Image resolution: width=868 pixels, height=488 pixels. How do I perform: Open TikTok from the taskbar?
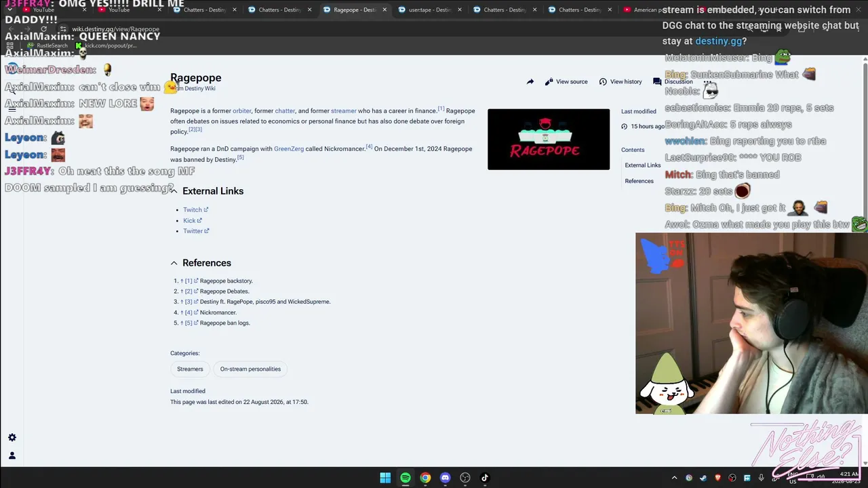pyautogui.click(x=485, y=478)
